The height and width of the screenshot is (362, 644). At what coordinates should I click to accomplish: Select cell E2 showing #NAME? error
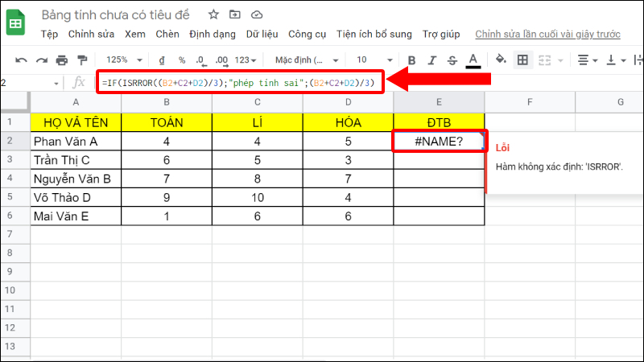click(x=440, y=140)
